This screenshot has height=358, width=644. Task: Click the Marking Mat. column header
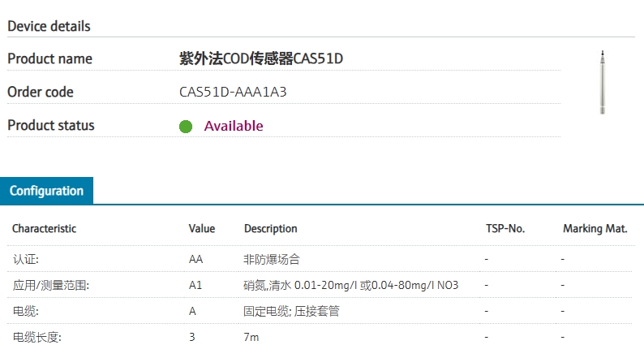595,229
